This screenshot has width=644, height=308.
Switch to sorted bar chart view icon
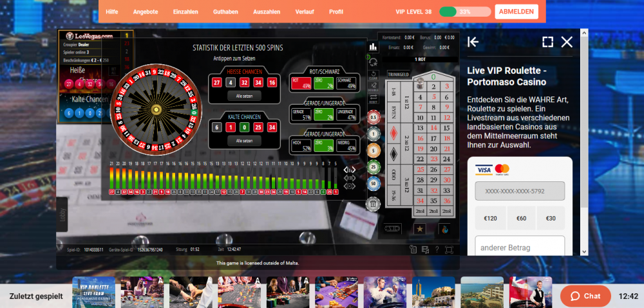pyautogui.click(x=349, y=170)
